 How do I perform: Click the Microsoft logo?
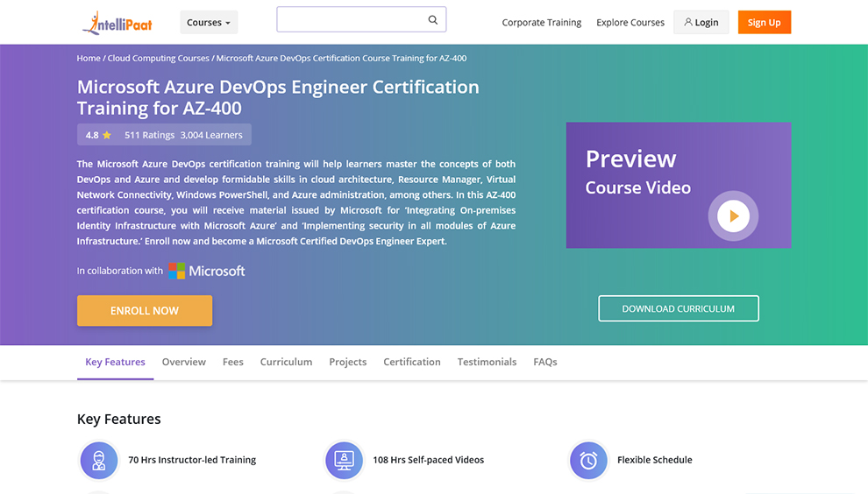click(207, 271)
